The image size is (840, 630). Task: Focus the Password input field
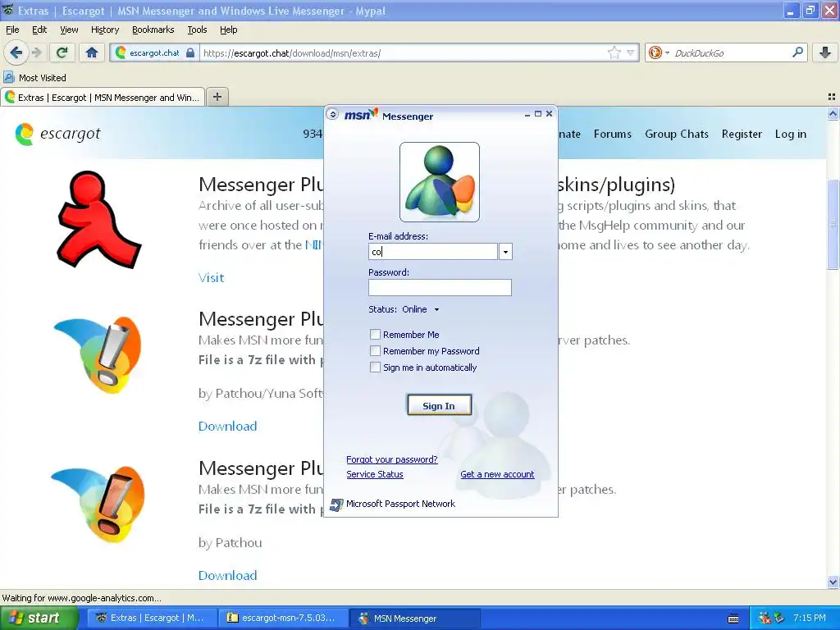(x=440, y=288)
